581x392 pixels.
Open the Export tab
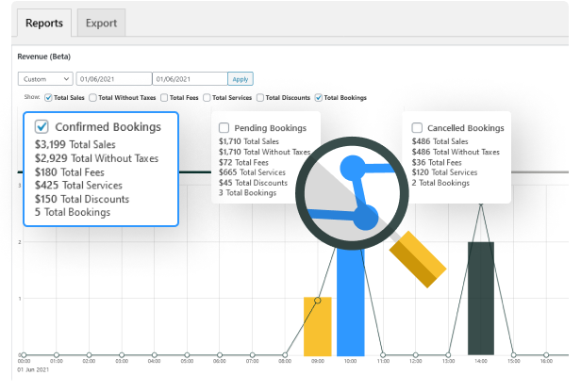pos(101,23)
